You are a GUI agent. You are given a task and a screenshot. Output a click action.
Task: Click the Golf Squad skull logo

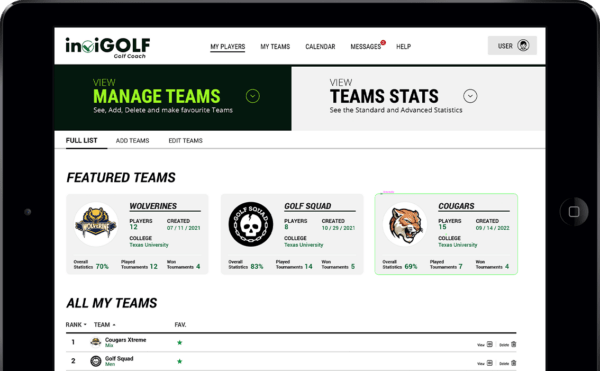[x=251, y=224]
